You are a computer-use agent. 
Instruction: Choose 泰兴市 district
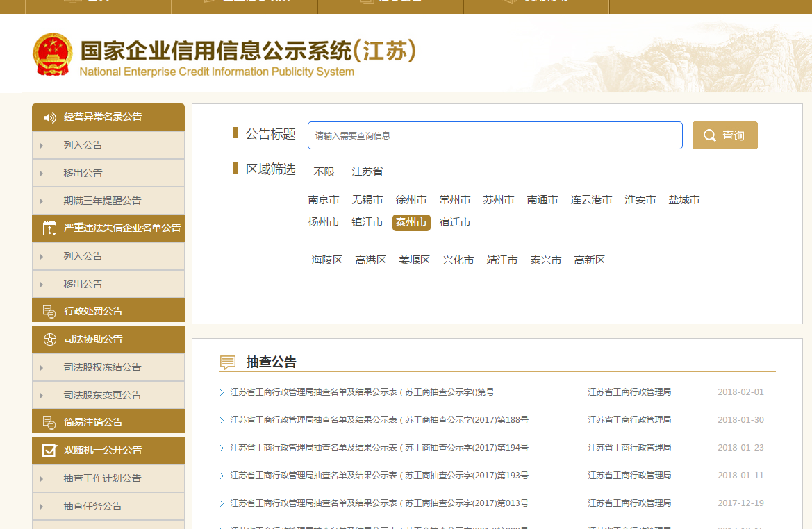coord(546,260)
